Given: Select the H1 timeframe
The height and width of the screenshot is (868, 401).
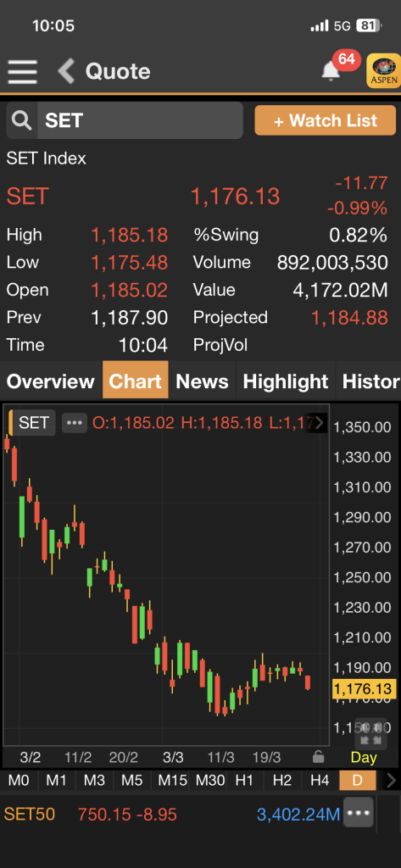Looking at the screenshot, I should 244,781.
